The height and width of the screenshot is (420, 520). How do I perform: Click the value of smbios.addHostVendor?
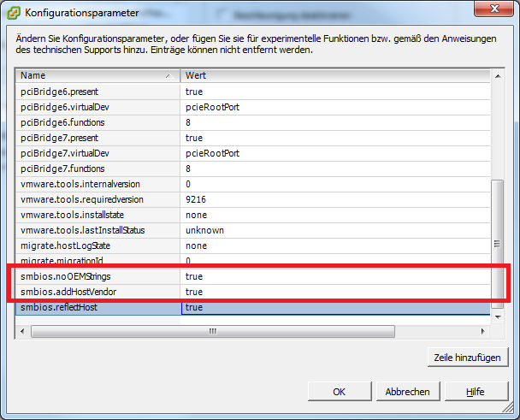[335, 293]
